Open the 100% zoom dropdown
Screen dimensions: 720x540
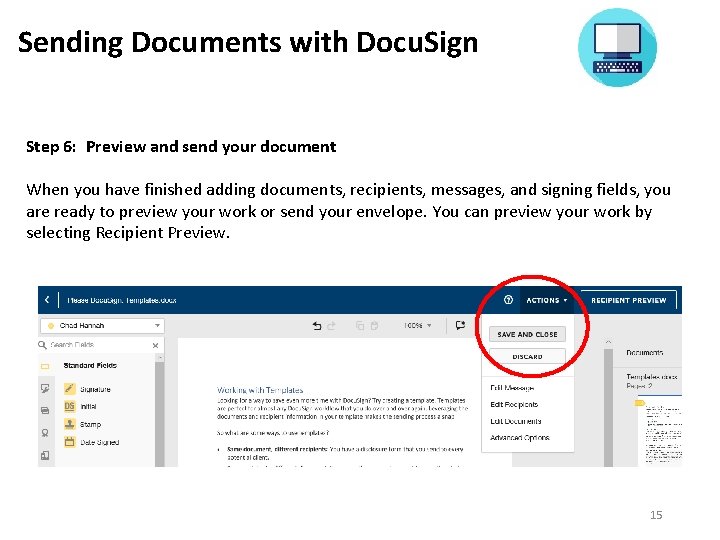click(x=417, y=325)
